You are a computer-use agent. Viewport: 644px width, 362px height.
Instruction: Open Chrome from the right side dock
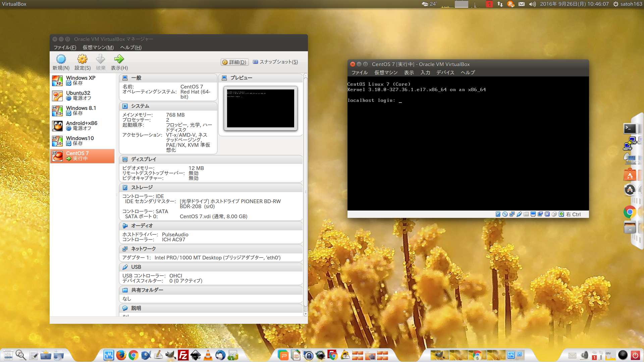(630, 212)
